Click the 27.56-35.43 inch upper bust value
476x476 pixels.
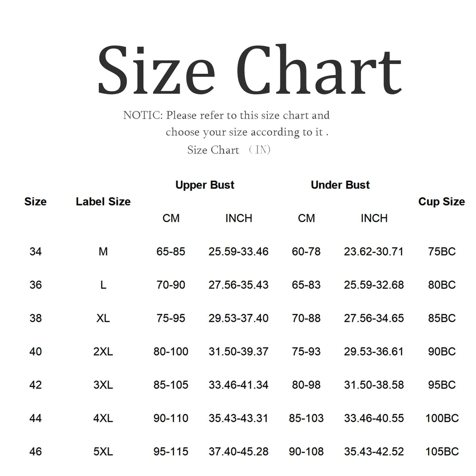coord(238,285)
